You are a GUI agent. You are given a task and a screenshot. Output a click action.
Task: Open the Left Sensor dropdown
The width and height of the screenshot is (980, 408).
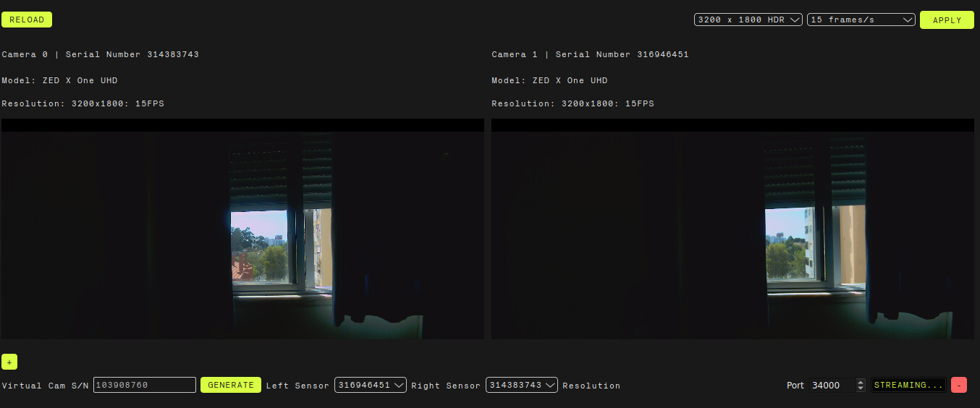point(371,385)
